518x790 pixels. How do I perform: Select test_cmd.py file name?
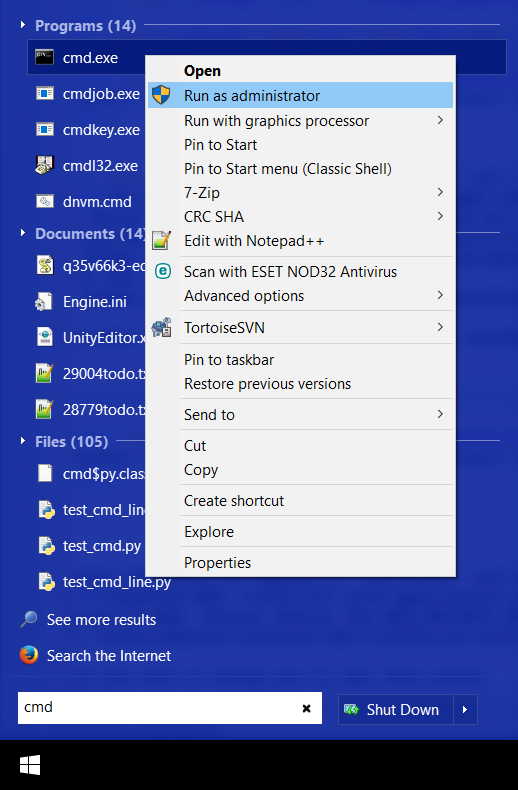pos(102,546)
